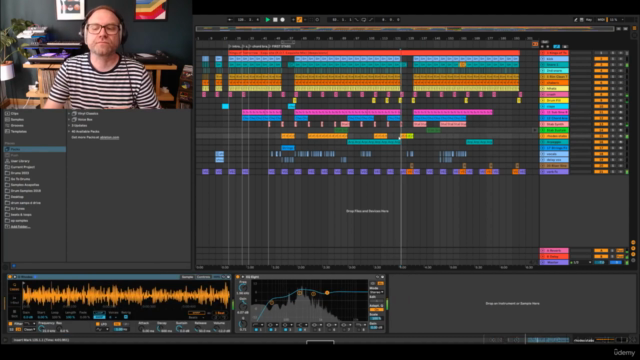640x360 pixels.
Task: Open the Clips browser category
Action: click(x=15, y=113)
